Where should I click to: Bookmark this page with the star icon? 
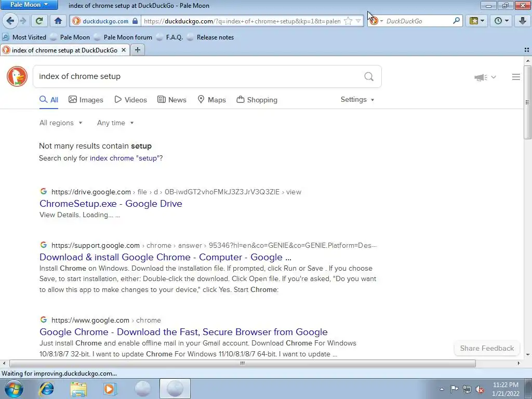(348, 21)
